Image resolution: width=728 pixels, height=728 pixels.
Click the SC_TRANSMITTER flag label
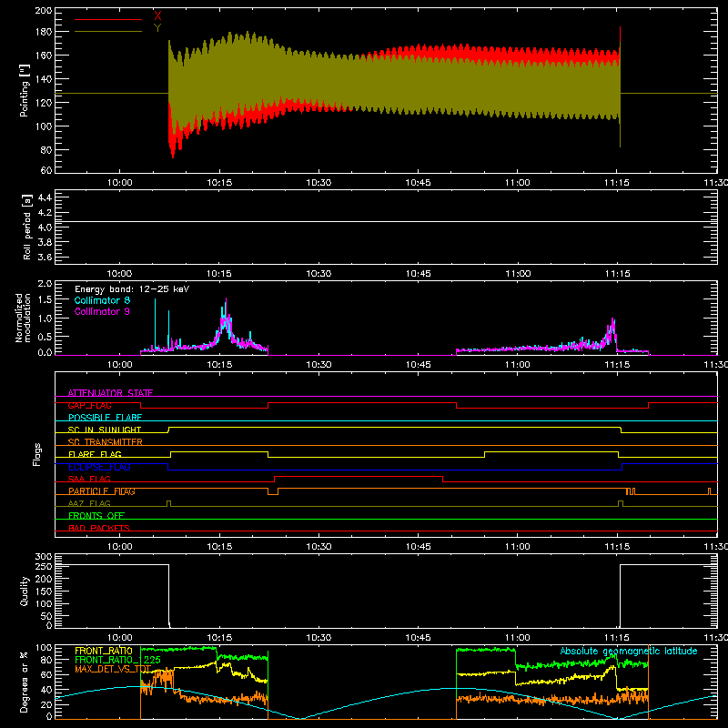[105, 442]
